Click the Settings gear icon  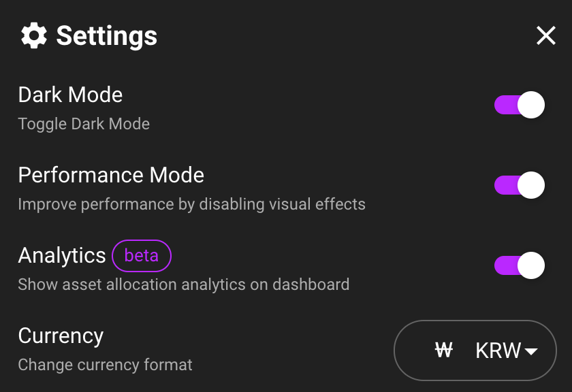[34, 35]
